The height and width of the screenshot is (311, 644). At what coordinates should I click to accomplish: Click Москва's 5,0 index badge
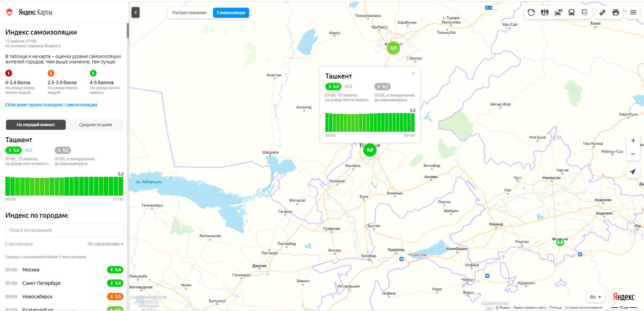click(x=115, y=270)
